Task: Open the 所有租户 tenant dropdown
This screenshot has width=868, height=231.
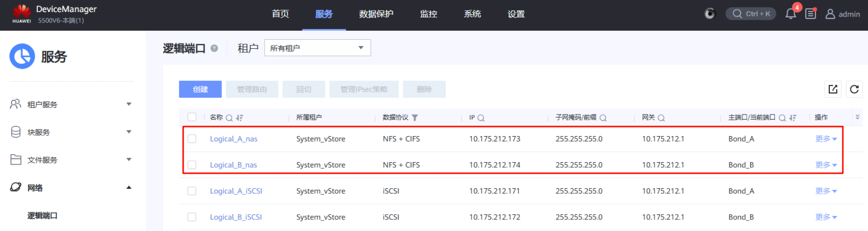Action: tap(318, 48)
